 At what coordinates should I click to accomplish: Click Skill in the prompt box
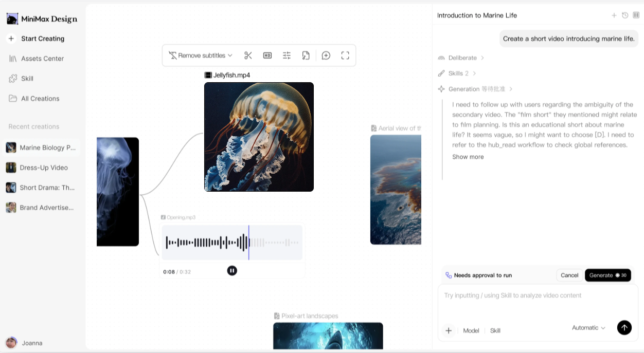(x=495, y=330)
